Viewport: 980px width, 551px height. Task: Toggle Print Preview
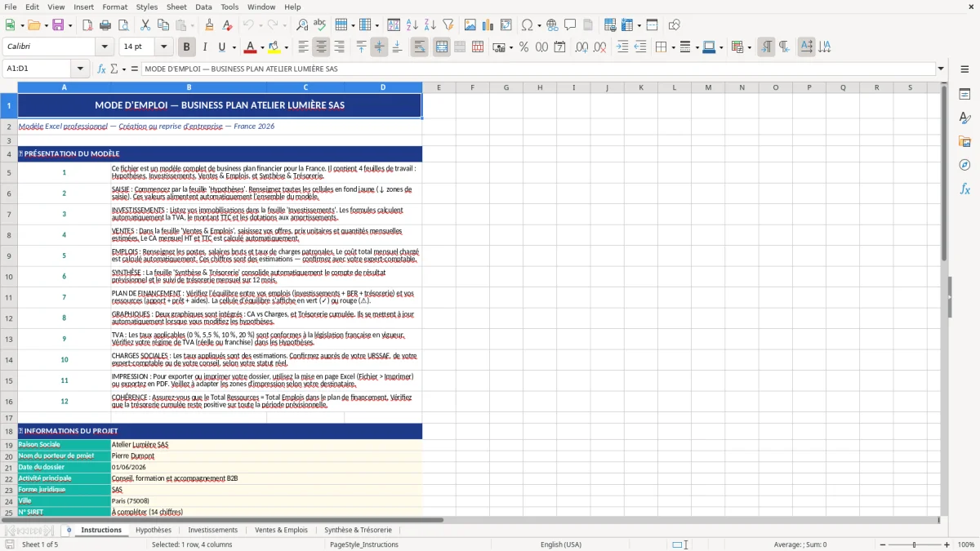123,25
